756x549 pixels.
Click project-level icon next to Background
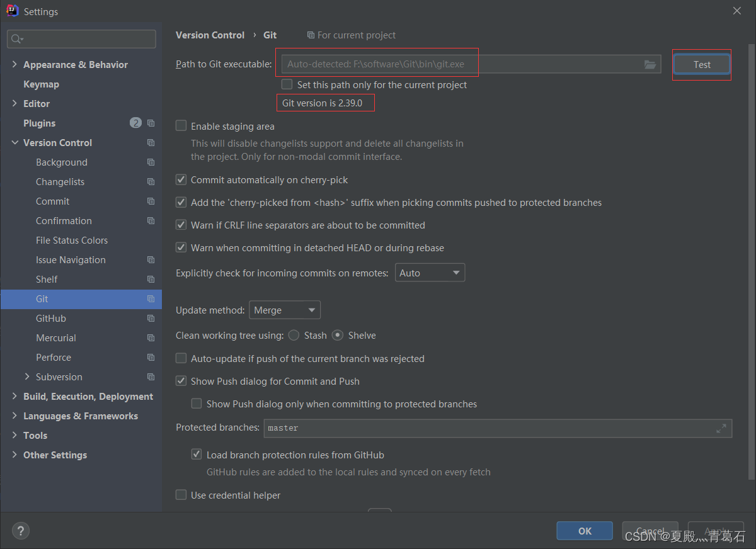(x=151, y=162)
